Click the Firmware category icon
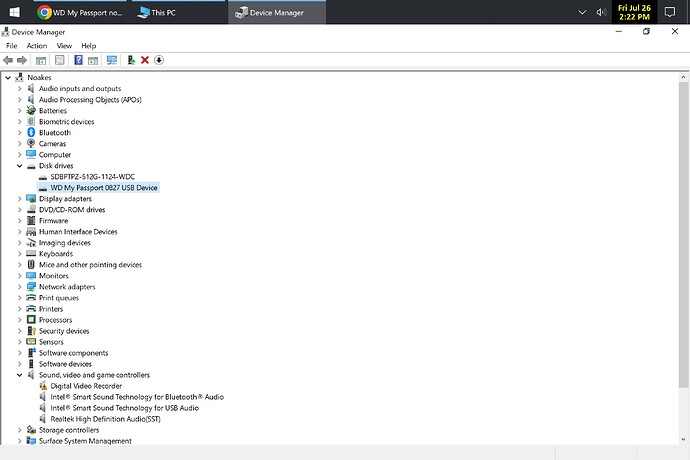Viewport: 690px width, 460px height. tap(31, 221)
